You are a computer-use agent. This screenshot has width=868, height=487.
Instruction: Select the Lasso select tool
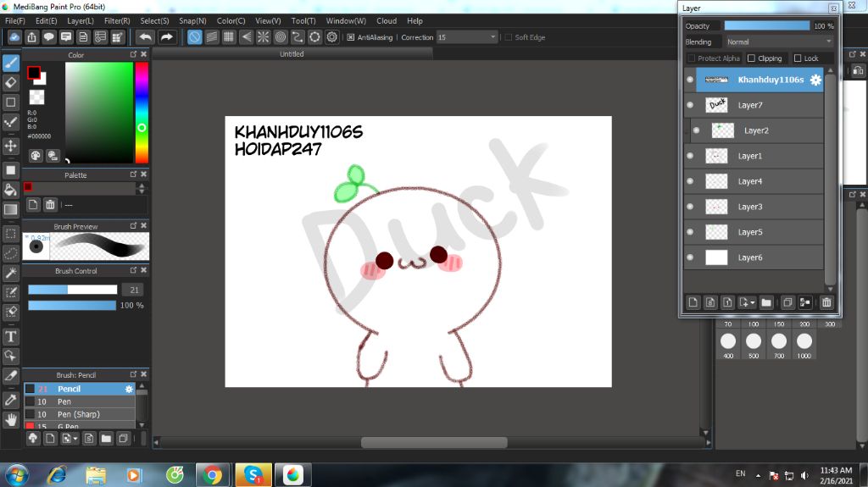10,253
